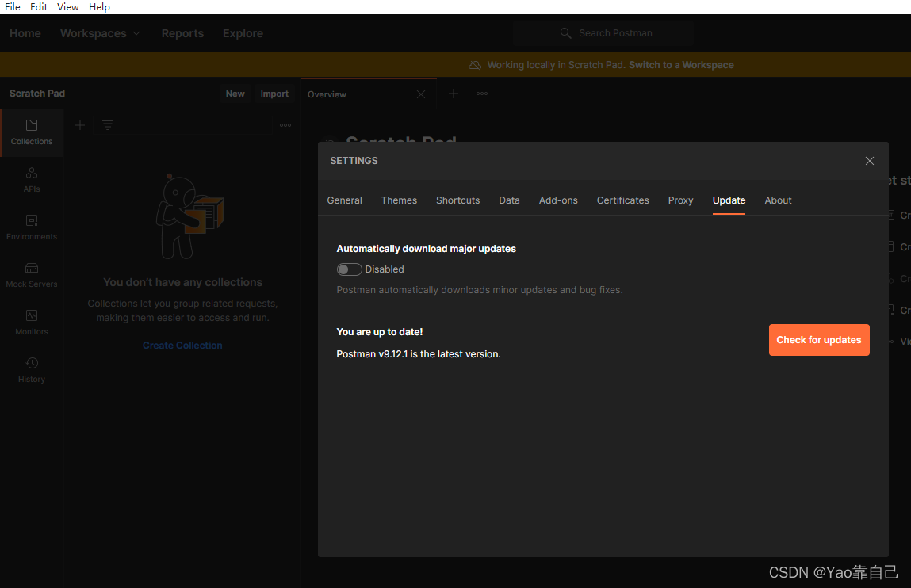Switch to the About settings tab

[x=778, y=200]
